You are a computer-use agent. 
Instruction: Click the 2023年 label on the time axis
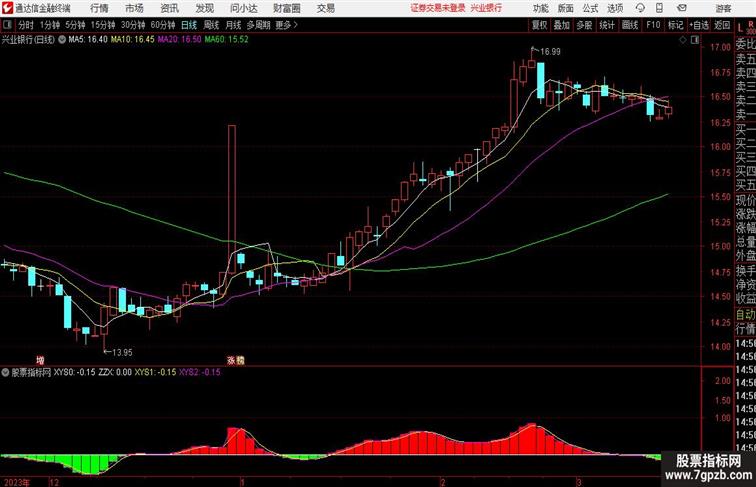click(x=16, y=482)
